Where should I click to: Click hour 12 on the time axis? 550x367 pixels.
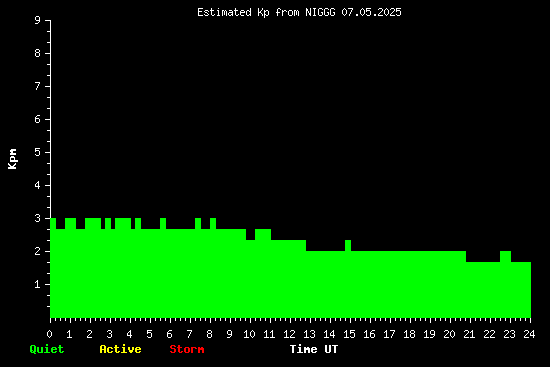[289, 334]
